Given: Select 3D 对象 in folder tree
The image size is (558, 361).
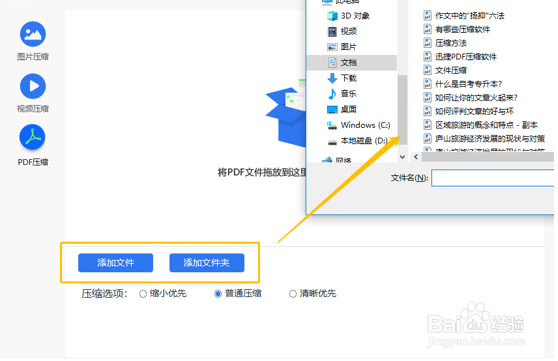Looking at the screenshot, I should (355, 16).
